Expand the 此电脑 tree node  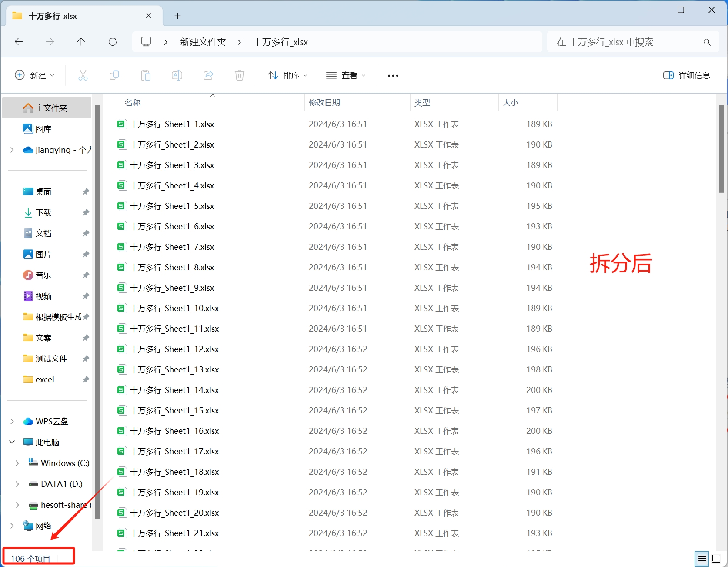click(12, 442)
